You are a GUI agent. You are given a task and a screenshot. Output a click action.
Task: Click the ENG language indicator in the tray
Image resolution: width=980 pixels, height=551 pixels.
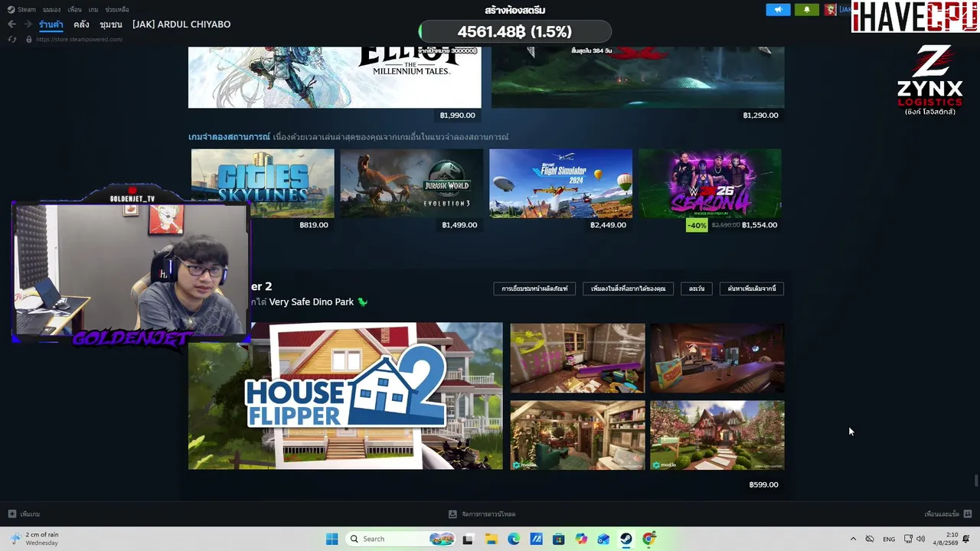click(889, 539)
